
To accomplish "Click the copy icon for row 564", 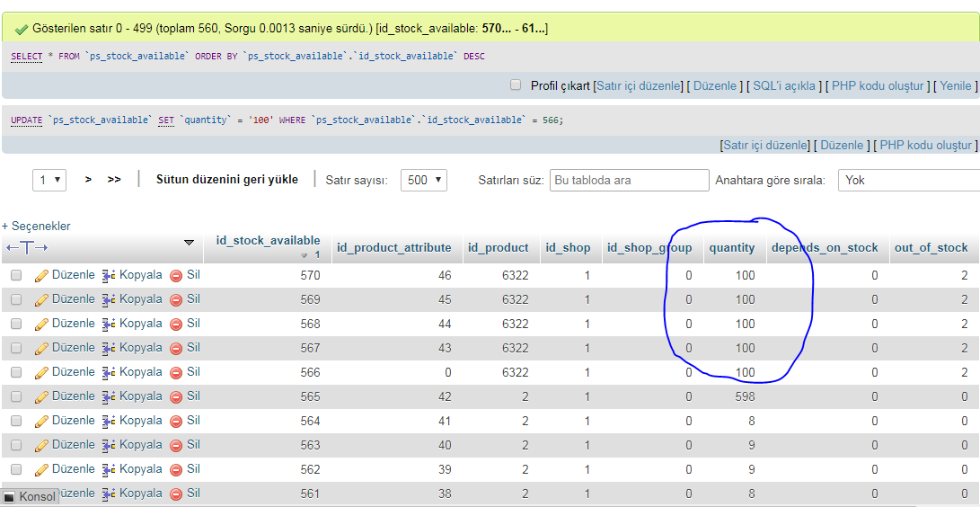I will tap(110, 421).
